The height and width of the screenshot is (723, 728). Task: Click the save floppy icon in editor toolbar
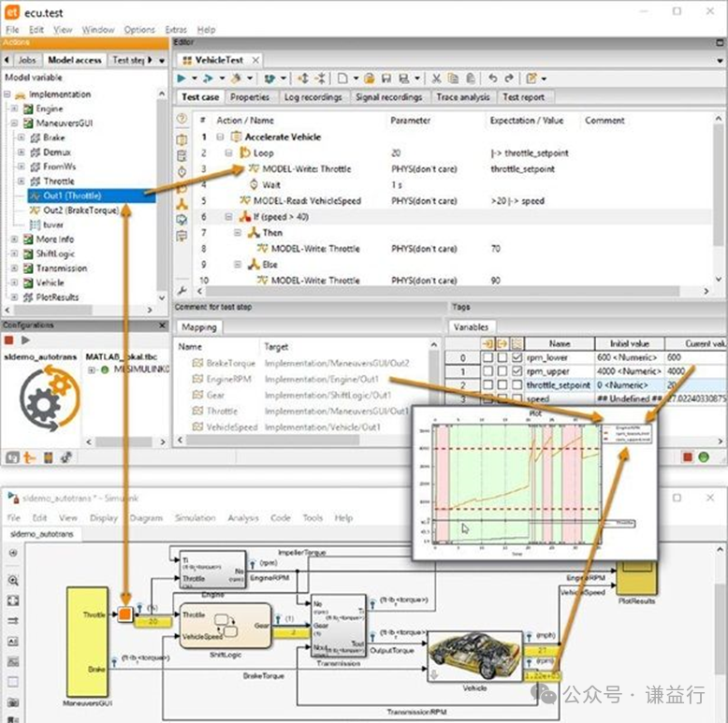coord(386,79)
